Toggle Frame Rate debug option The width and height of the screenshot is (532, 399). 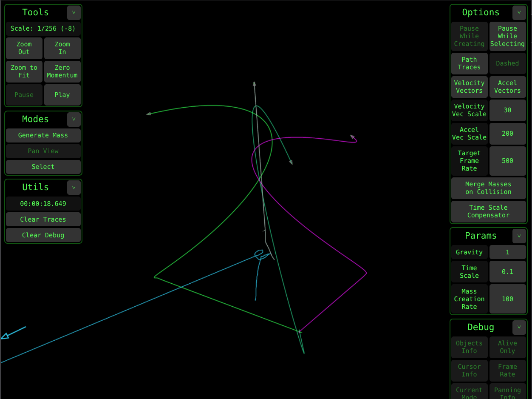[x=508, y=370]
